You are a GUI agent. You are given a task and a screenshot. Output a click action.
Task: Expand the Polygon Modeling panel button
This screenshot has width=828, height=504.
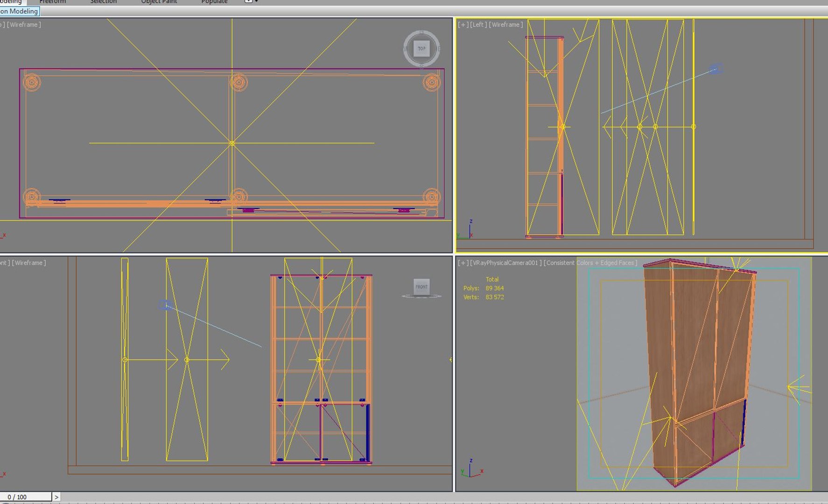19,11
